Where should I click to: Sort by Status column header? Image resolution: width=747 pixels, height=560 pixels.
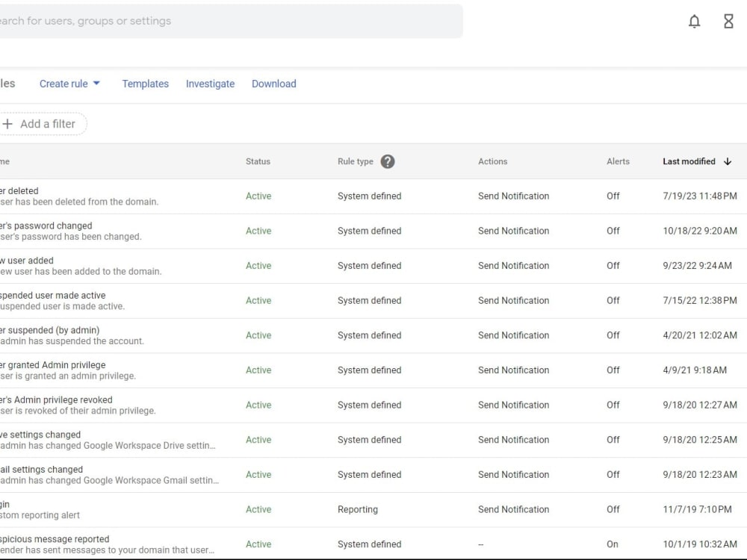point(258,161)
